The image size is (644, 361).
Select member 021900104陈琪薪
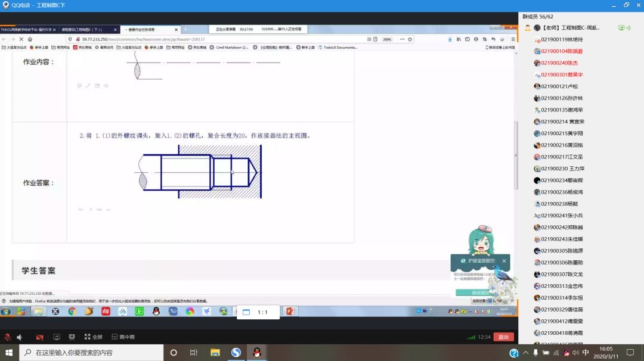pos(562,51)
